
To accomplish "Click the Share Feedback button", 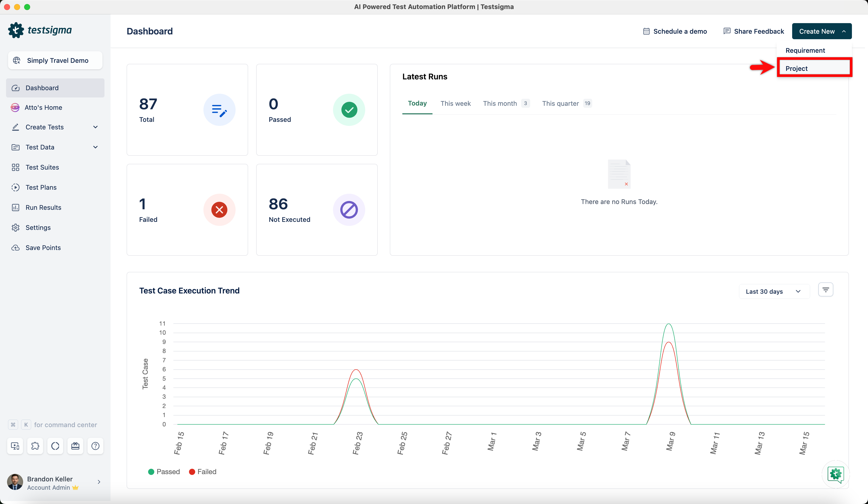I will [x=754, y=31].
